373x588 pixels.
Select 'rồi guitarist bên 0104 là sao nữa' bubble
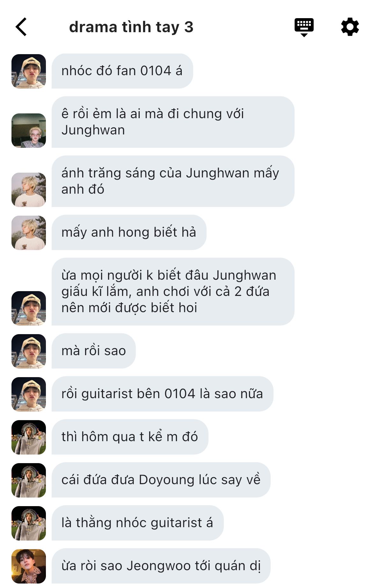pos(163,394)
